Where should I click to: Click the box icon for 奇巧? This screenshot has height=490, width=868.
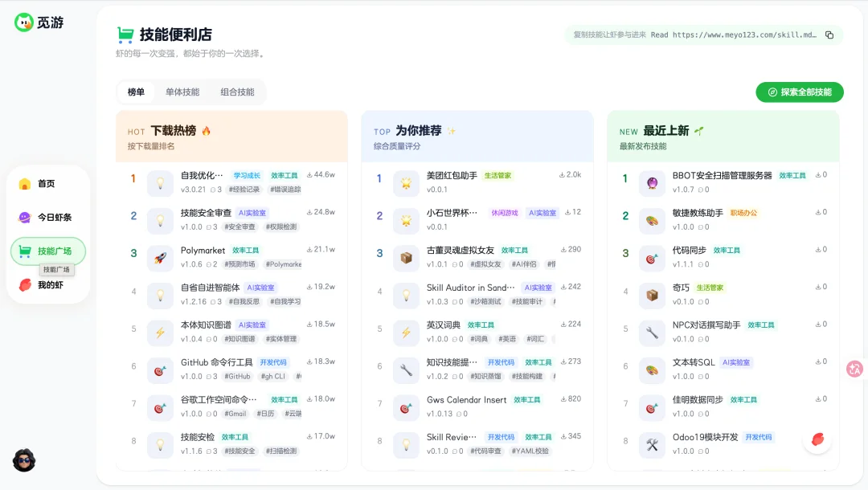652,296
